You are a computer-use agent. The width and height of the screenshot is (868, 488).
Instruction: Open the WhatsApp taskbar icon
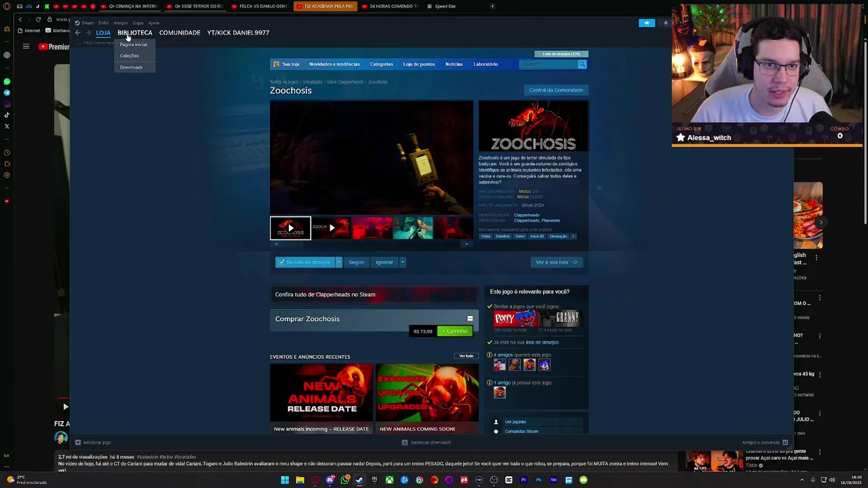[344, 481]
